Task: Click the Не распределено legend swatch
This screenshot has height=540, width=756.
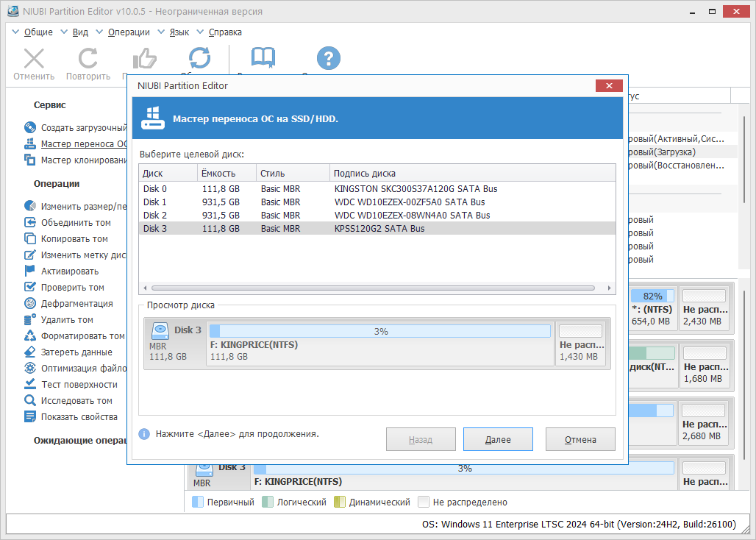Action: pos(424,502)
